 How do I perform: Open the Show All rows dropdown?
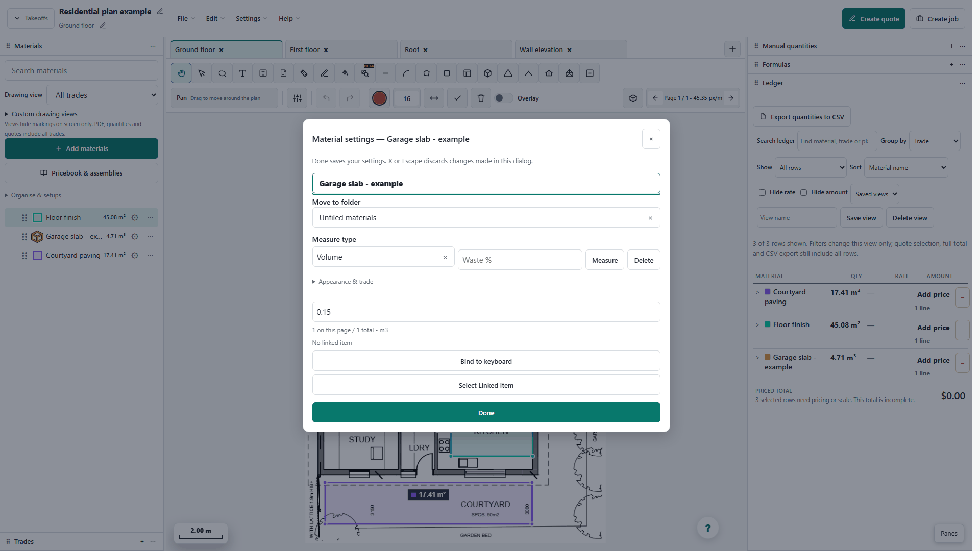point(811,168)
